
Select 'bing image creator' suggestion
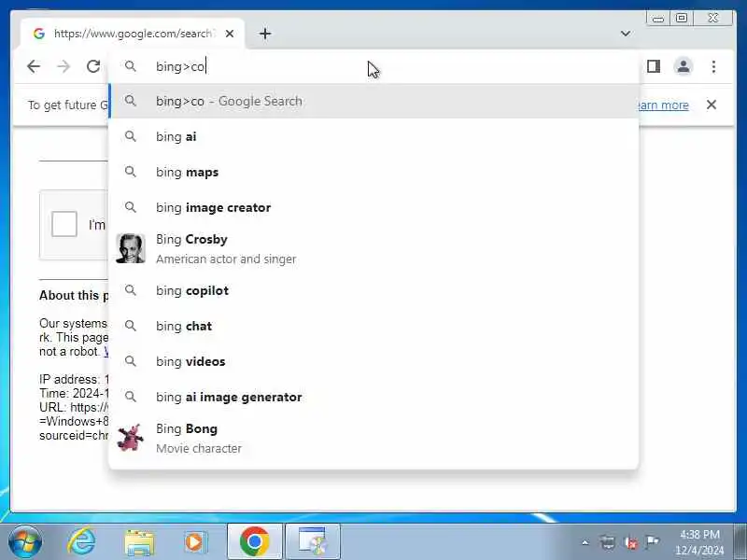coord(374,207)
